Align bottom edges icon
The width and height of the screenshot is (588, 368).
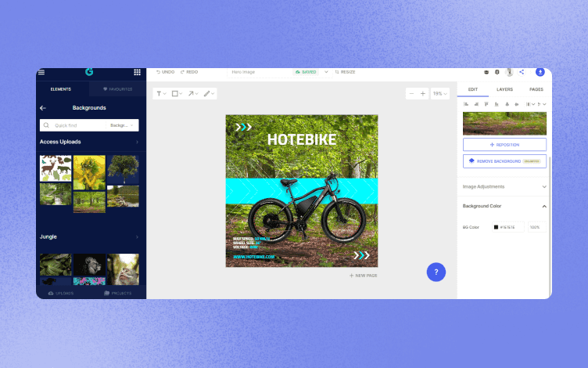tap(497, 104)
